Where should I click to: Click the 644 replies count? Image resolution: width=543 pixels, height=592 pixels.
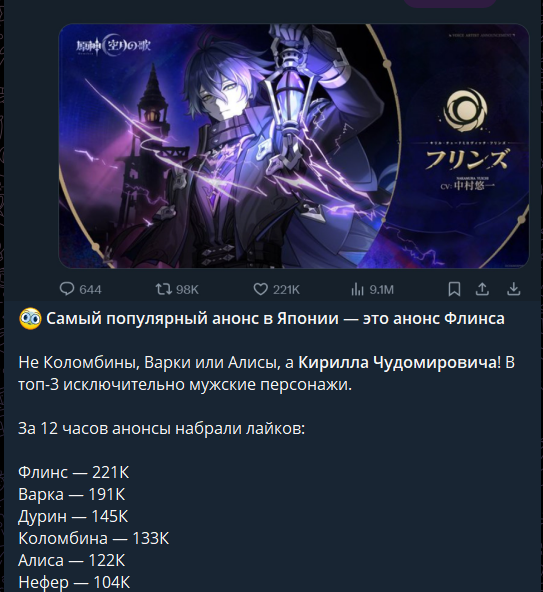pos(90,290)
